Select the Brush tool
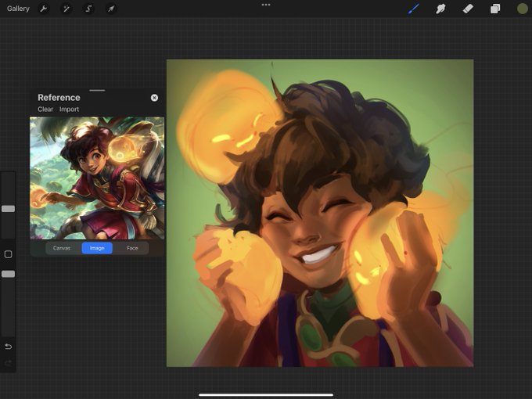This screenshot has height=399, width=532. coord(414,9)
